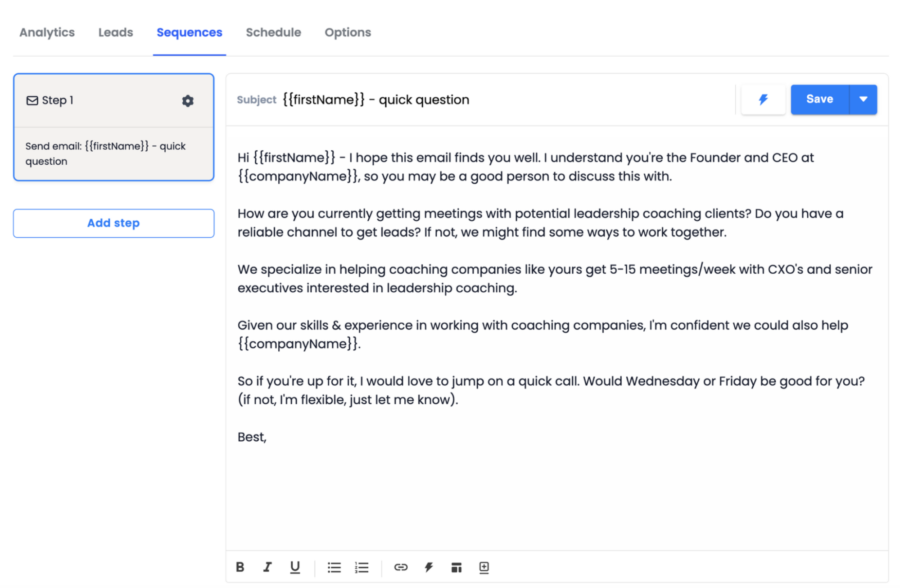Insert a bulleted list
This screenshot has height=588, width=900.
[334, 567]
